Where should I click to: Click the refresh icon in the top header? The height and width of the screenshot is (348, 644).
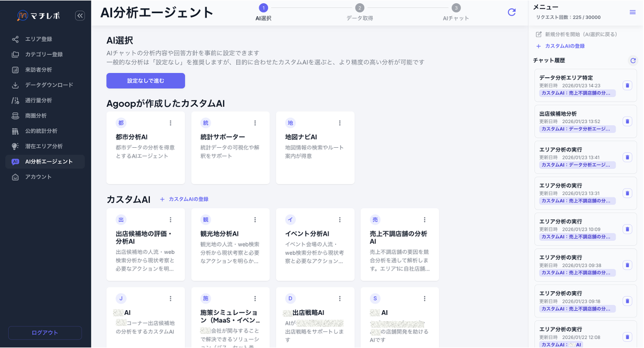click(511, 12)
